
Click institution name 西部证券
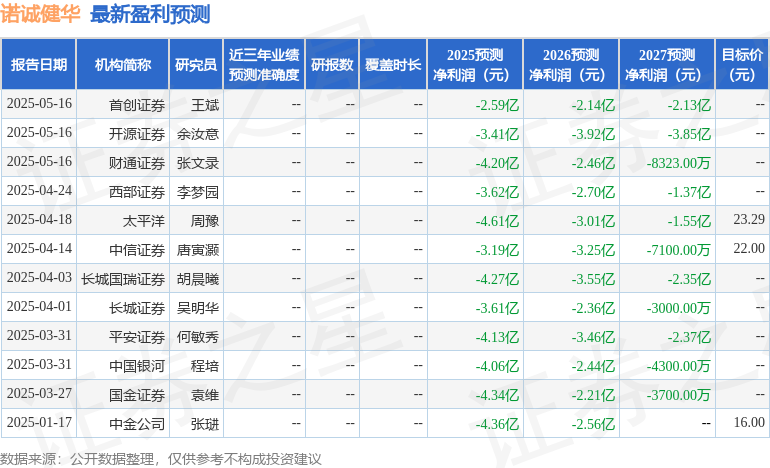click(x=137, y=192)
